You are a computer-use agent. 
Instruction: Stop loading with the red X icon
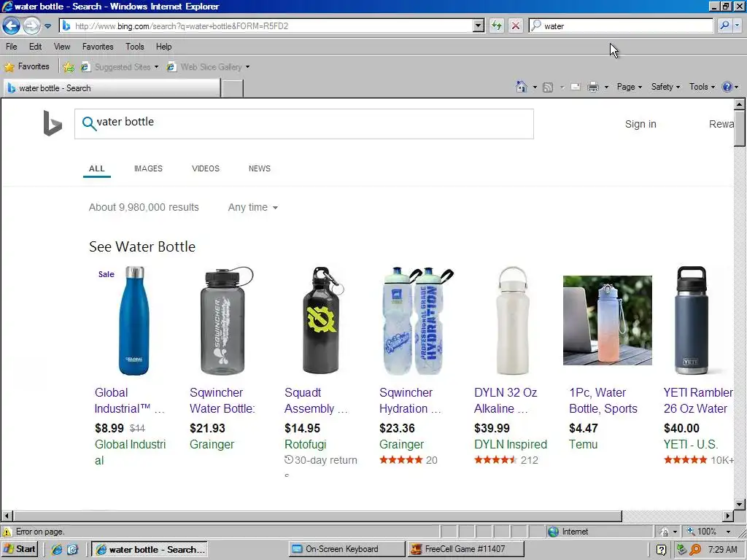point(516,26)
